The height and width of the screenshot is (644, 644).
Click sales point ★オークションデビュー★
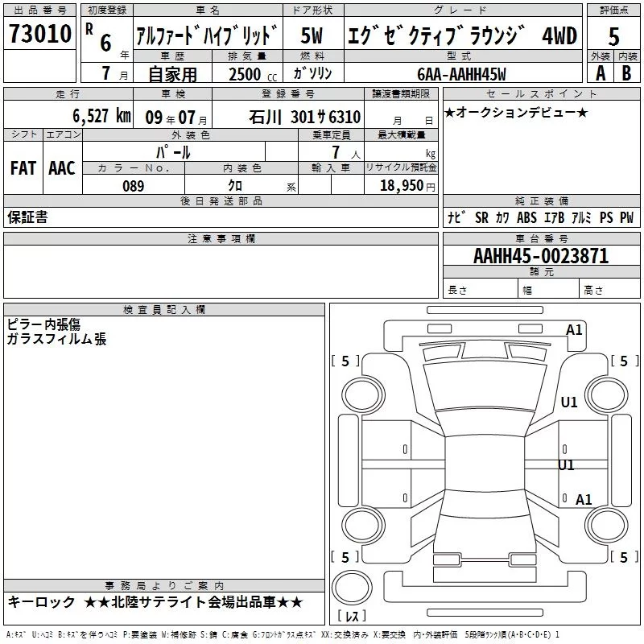[516, 112]
